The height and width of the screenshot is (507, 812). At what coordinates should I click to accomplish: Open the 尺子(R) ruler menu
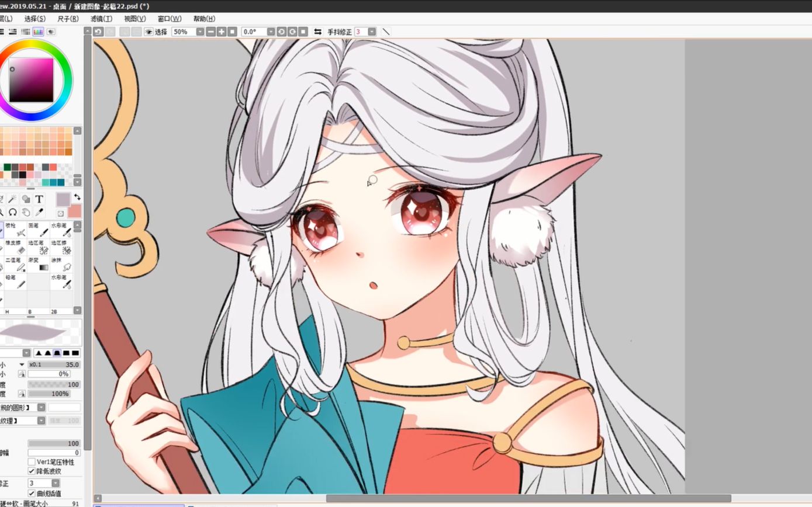tap(68, 19)
